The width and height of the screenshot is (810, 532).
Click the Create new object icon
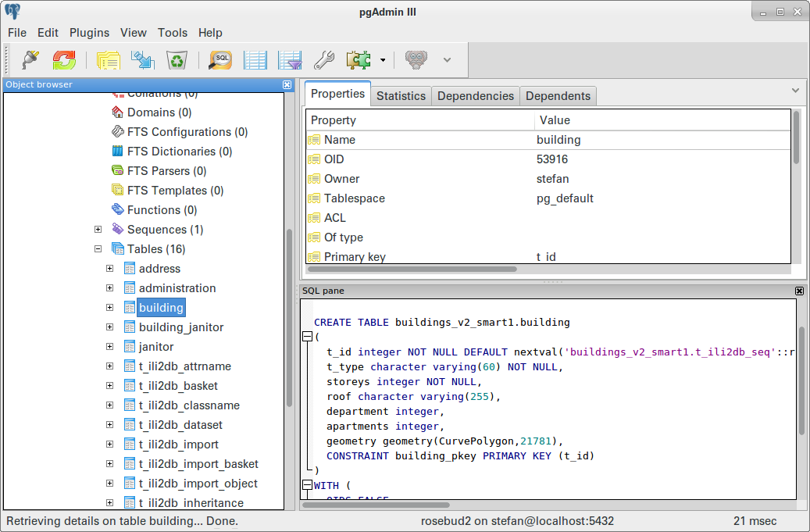coord(143,60)
